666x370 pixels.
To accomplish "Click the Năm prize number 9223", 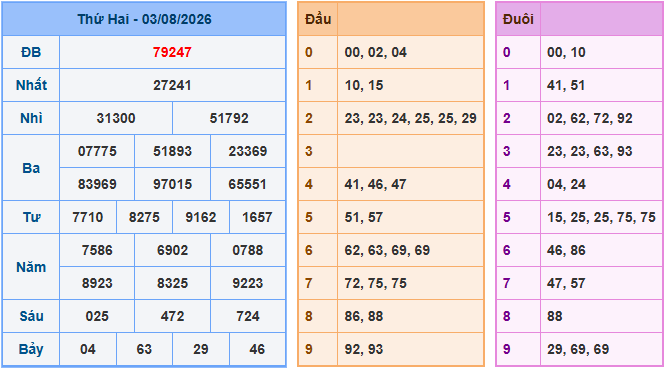I will coord(248,283).
